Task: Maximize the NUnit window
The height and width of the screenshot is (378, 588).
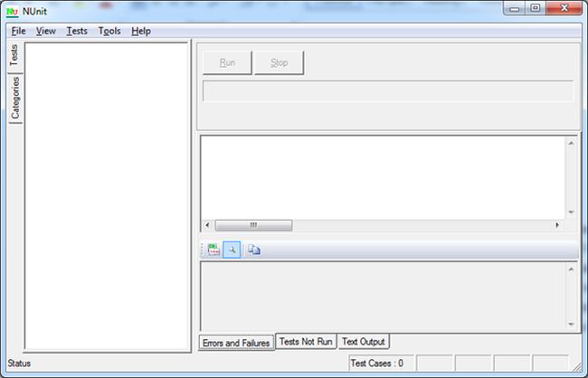Action: coord(536,8)
